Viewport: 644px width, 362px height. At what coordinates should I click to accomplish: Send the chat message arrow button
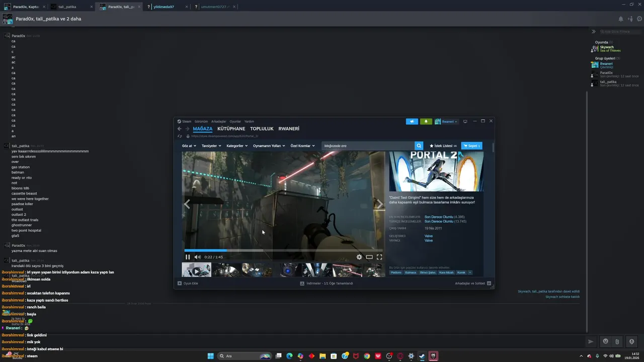click(x=591, y=342)
